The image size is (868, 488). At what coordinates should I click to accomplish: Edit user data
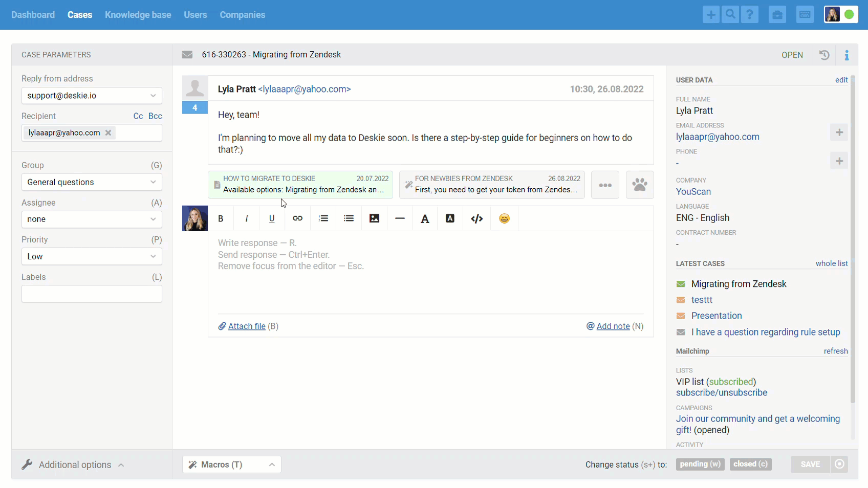pos(841,80)
